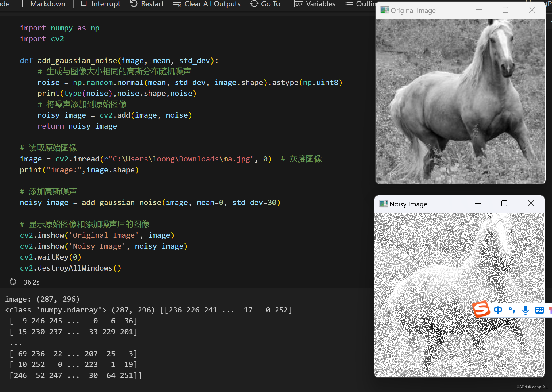Click the grayscale horse picture in Original Image
The height and width of the screenshot is (392, 552).
click(460, 101)
